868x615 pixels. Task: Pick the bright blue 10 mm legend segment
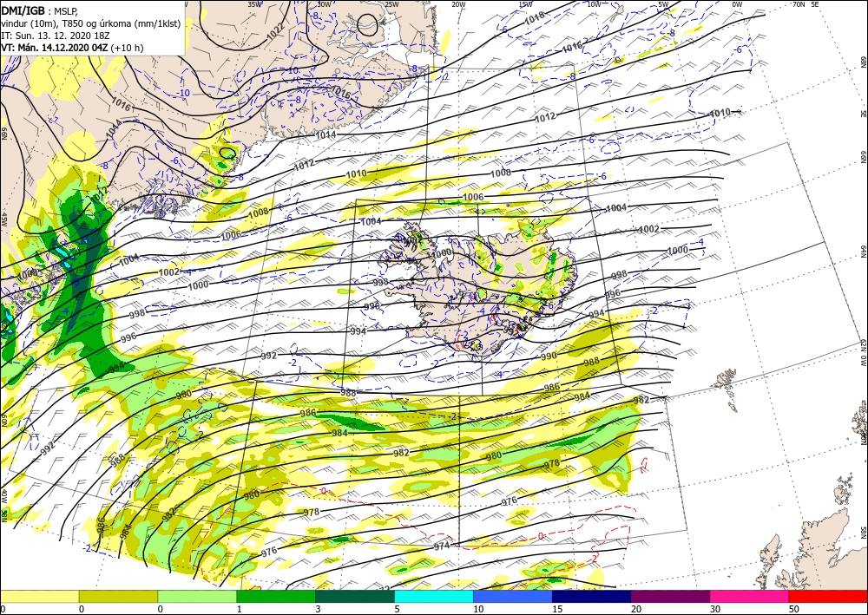point(513,596)
